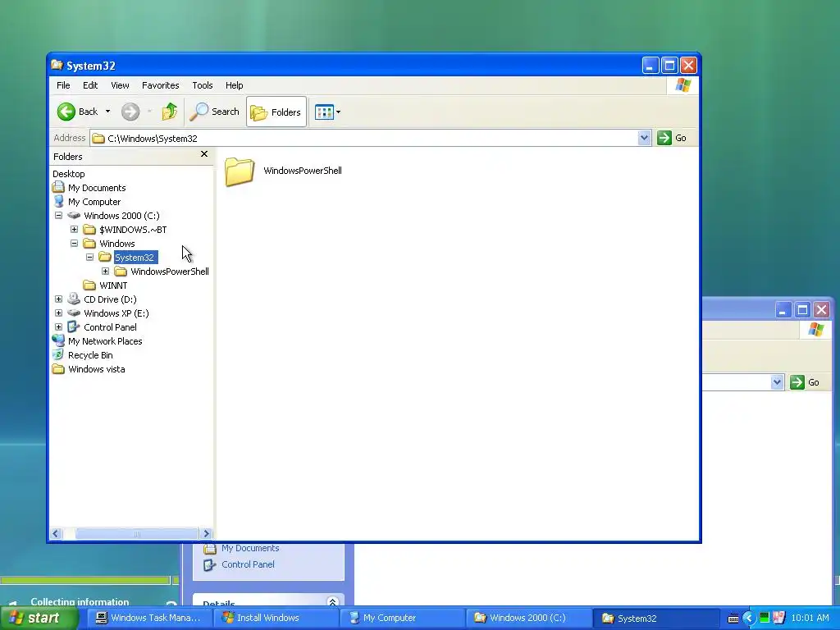This screenshot has height=630, width=840.
Task: Open the View menu
Action: 120,85
